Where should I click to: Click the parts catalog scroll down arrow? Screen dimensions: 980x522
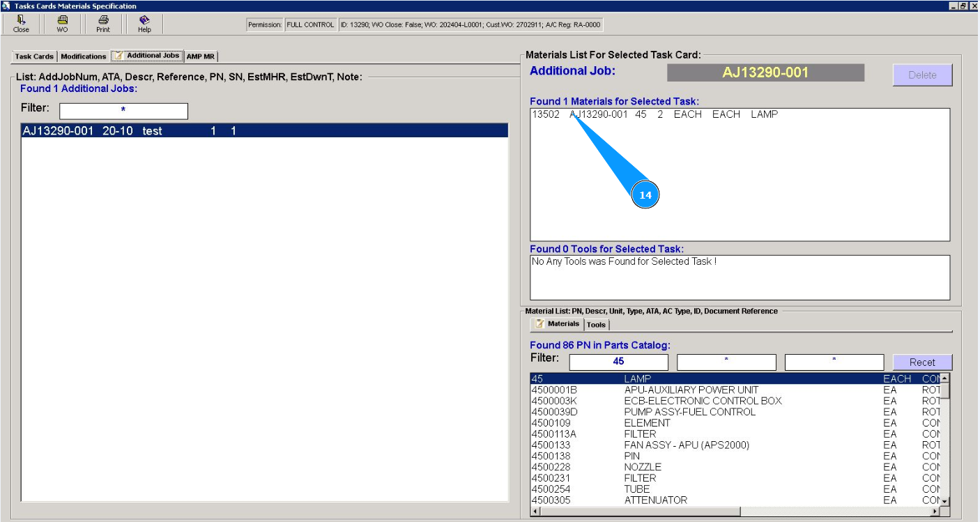945,501
